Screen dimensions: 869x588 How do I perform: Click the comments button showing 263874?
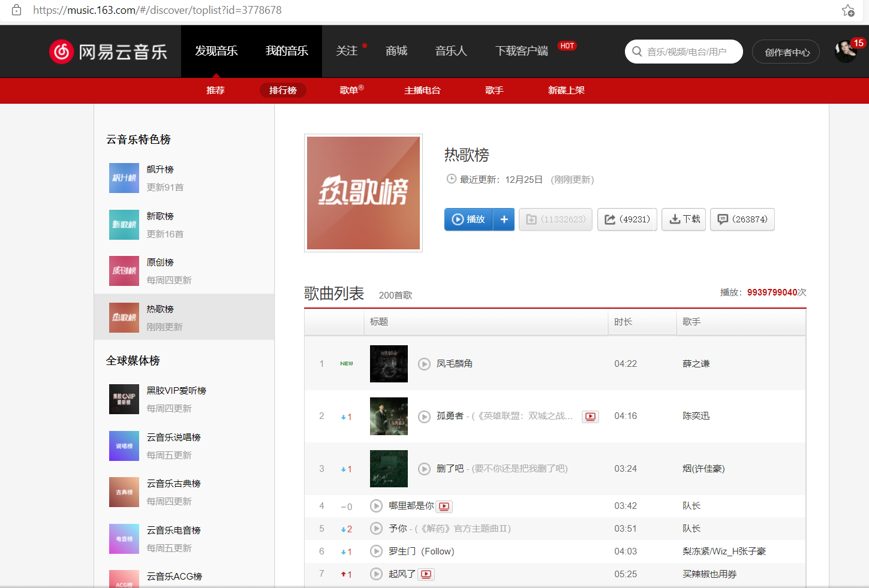[742, 219]
